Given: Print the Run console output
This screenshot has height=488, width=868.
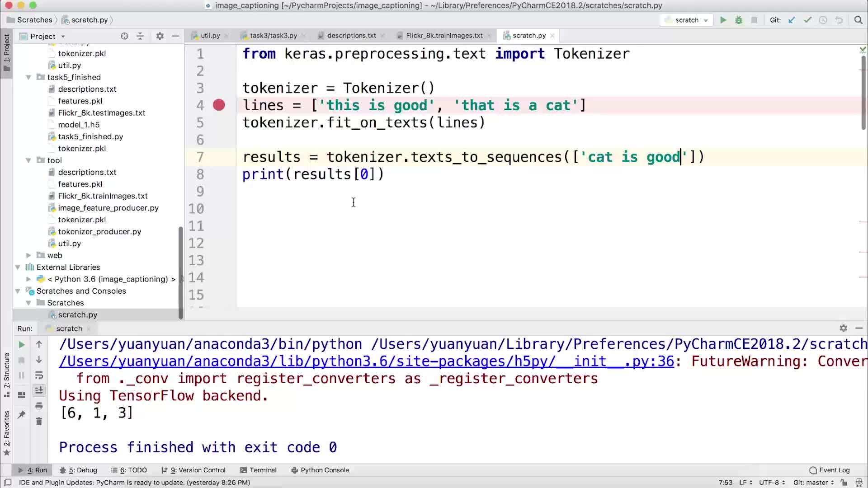Looking at the screenshot, I should [x=39, y=406].
